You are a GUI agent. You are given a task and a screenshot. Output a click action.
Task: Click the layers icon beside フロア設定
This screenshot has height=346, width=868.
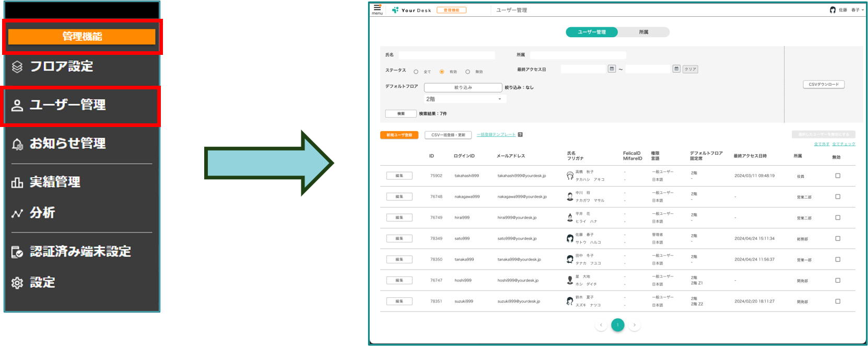click(x=17, y=67)
